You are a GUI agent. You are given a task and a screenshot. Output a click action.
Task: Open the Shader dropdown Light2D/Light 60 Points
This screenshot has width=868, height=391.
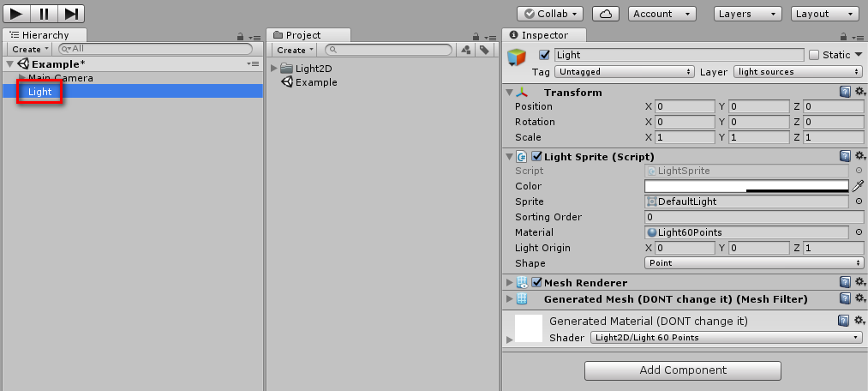727,338
